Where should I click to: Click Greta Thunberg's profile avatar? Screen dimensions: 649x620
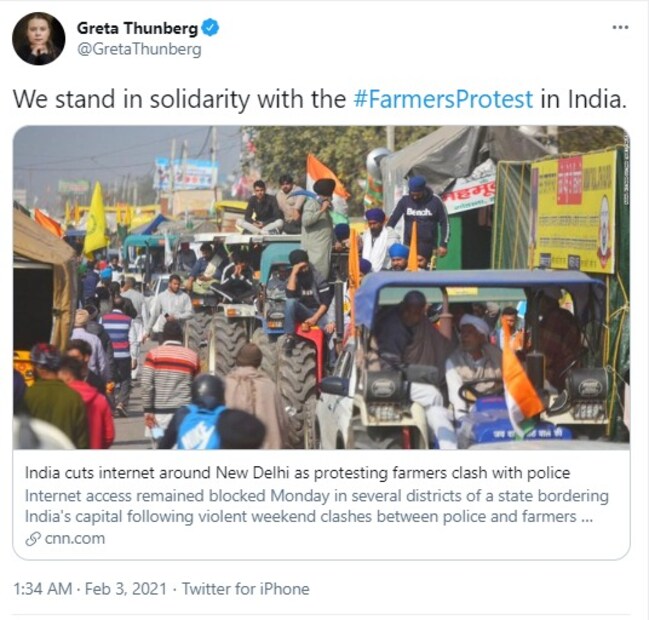[x=38, y=38]
